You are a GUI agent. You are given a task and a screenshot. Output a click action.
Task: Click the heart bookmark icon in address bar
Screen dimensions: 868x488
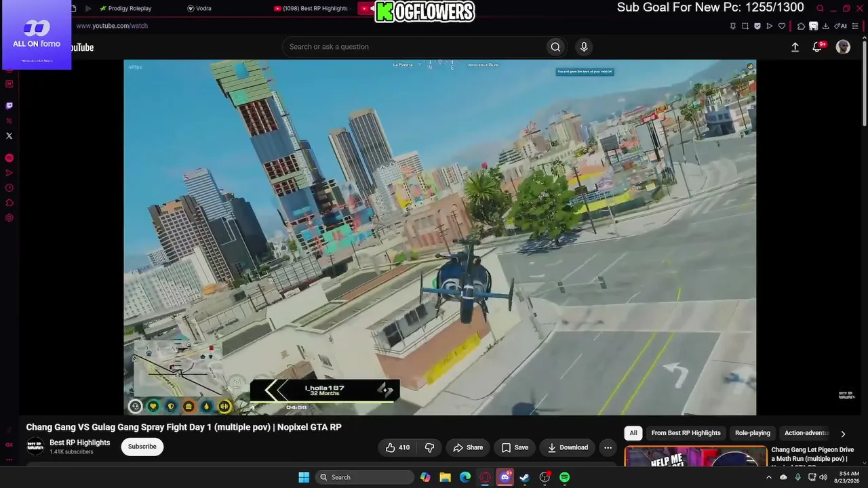point(782,26)
